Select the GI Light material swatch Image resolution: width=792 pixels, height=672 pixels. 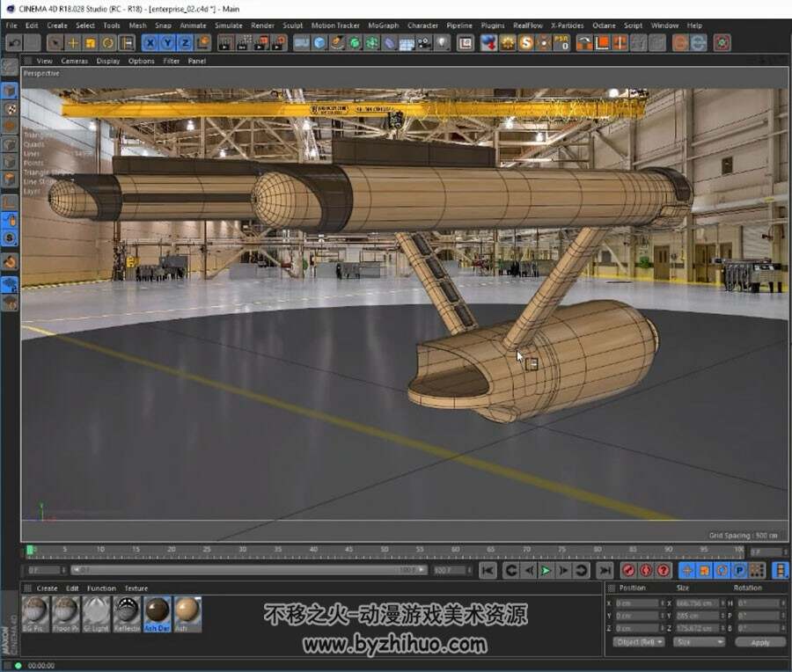pyautogui.click(x=97, y=614)
